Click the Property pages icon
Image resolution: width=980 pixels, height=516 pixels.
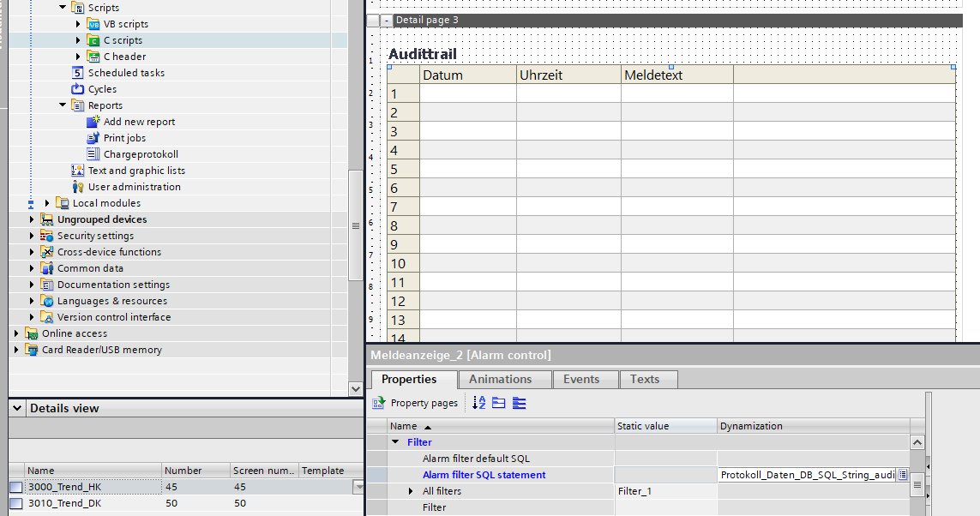point(379,403)
